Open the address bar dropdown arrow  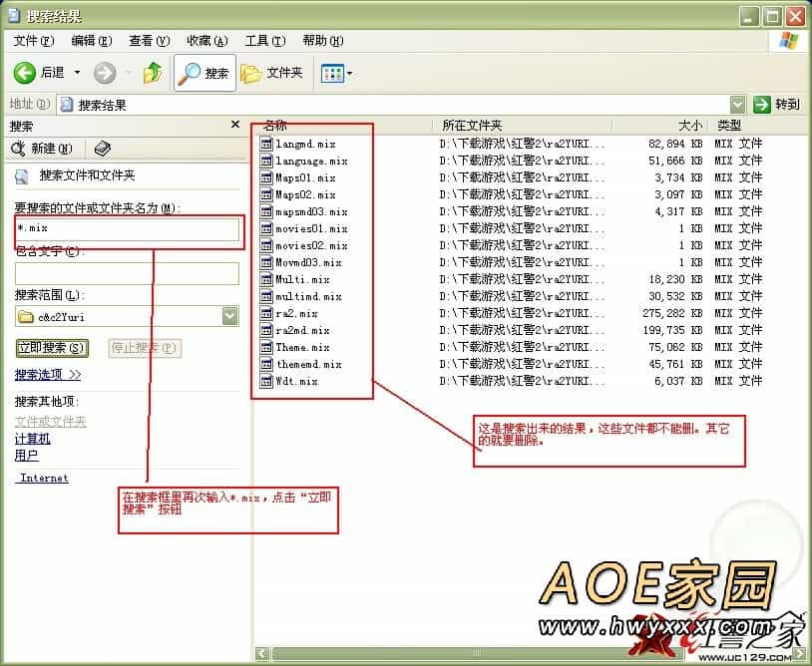coord(737,104)
